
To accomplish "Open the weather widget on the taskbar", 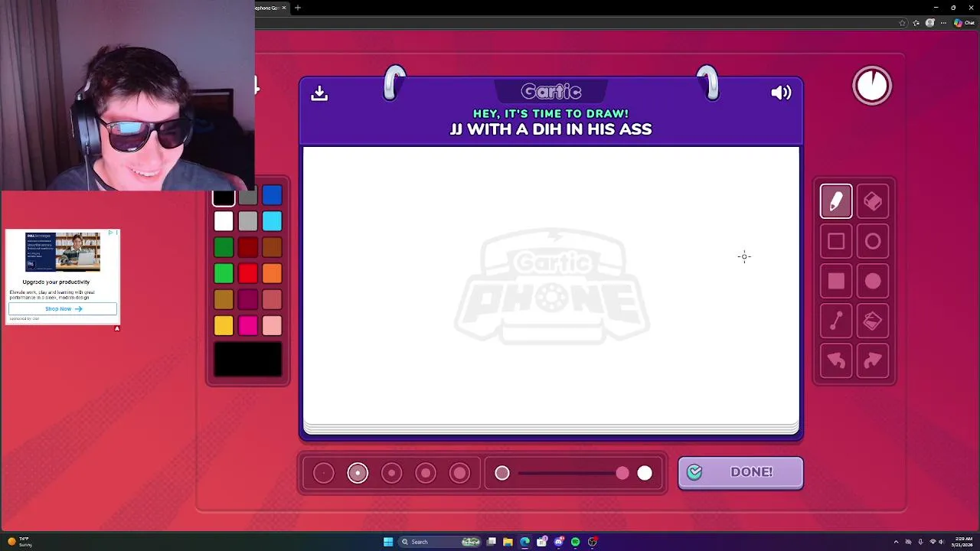I will 18,542.
